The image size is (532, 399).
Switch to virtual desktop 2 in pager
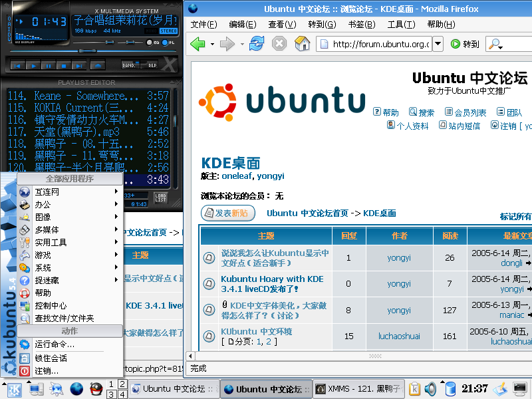pos(122,384)
